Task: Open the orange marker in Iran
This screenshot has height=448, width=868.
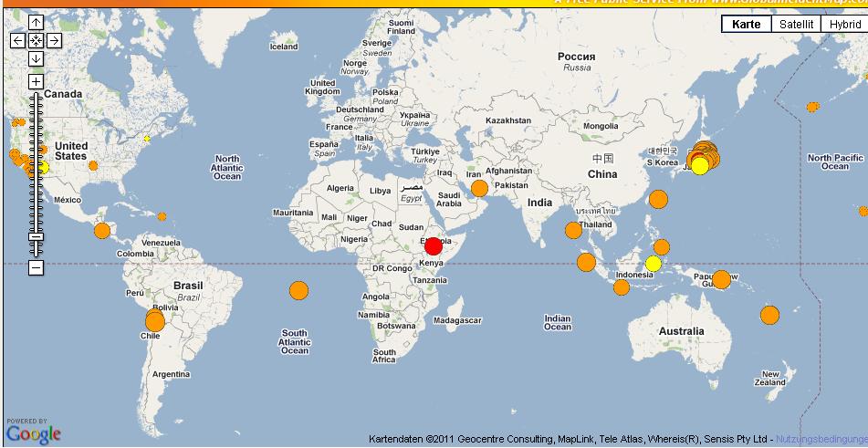Action: (479, 189)
